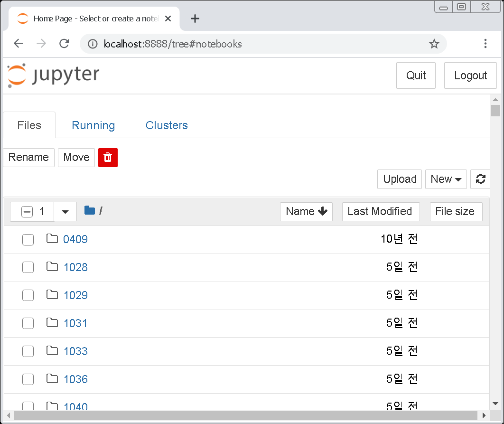Tick the checkbox for folder 1031
504x424 pixels.
click(28, 323)
